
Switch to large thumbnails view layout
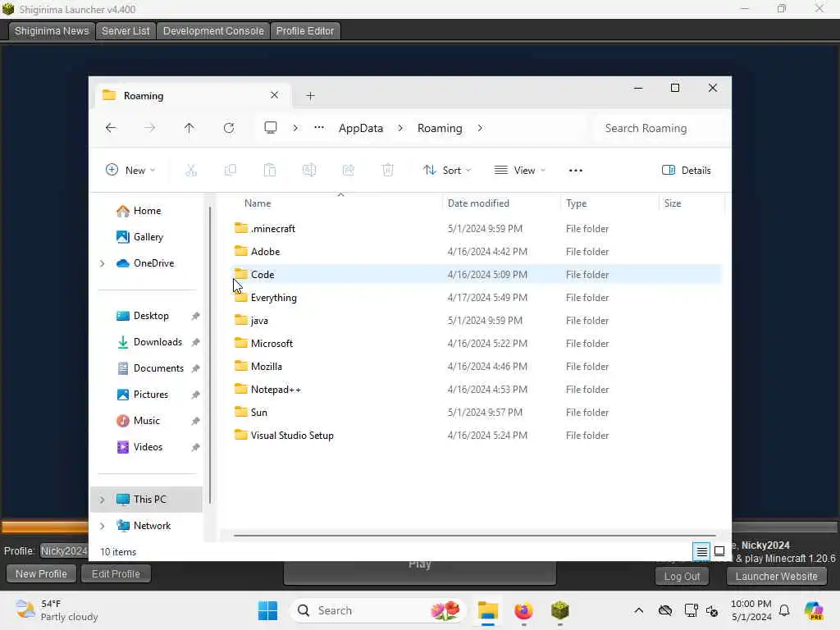coord(719,551)
